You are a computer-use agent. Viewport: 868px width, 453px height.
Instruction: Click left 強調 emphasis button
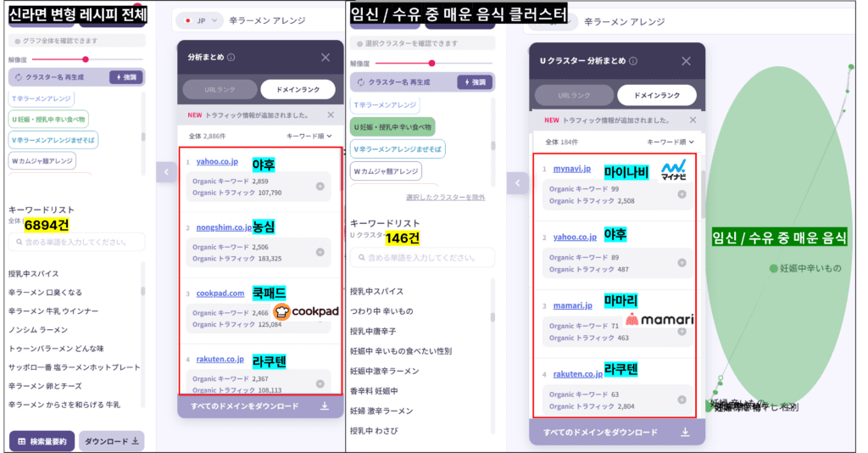127,77
